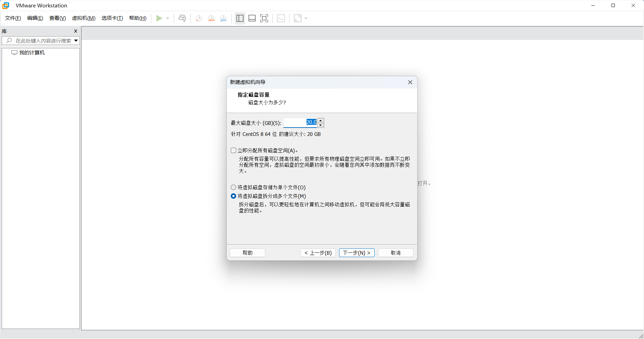Image resolution: width=644 pixels, height=339 pixels.
Task: Proceed with the 下一步(N) button
Action: [357, 253]
